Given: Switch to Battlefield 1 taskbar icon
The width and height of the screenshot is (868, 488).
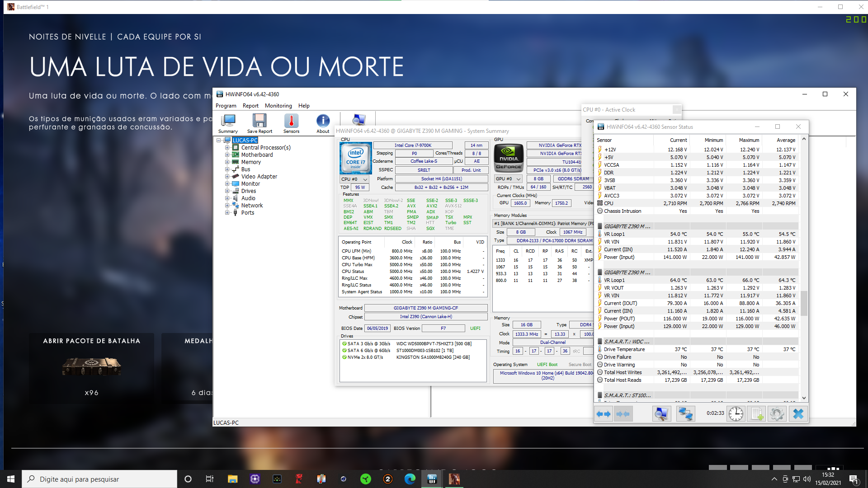Looking at the screenshot, I should (x=454, y=479).
